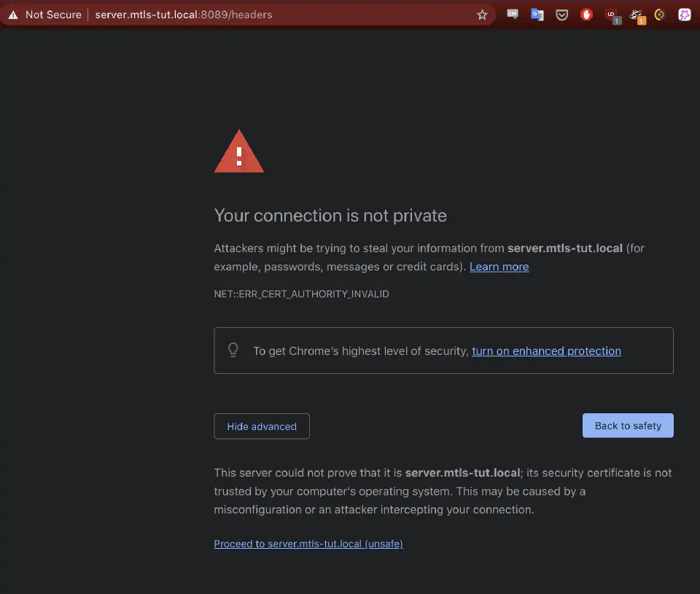Click the Not Secure warning triangle icon
This screenshot has width=700, height=594.
13,15
